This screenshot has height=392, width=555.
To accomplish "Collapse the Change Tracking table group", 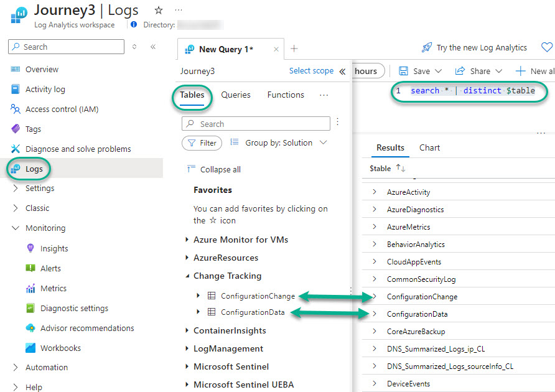I will tap(187, 276).
